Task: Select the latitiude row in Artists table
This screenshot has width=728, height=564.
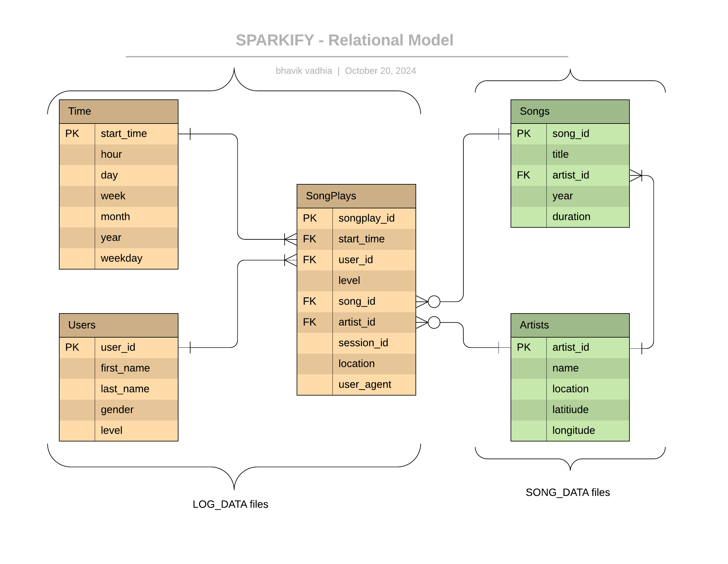Action: (x=570, y=410)
